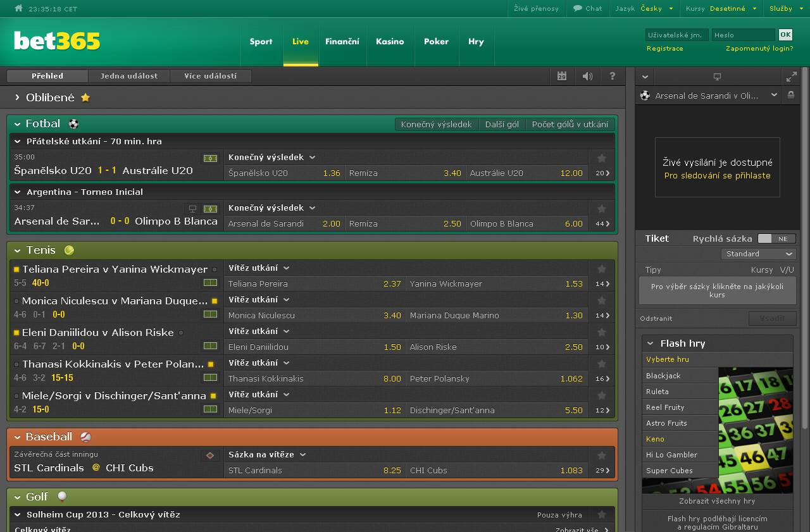The width and height of the screenshot is (810, 532).
Task: Open the Poker main menu tab
Action: 436,42
